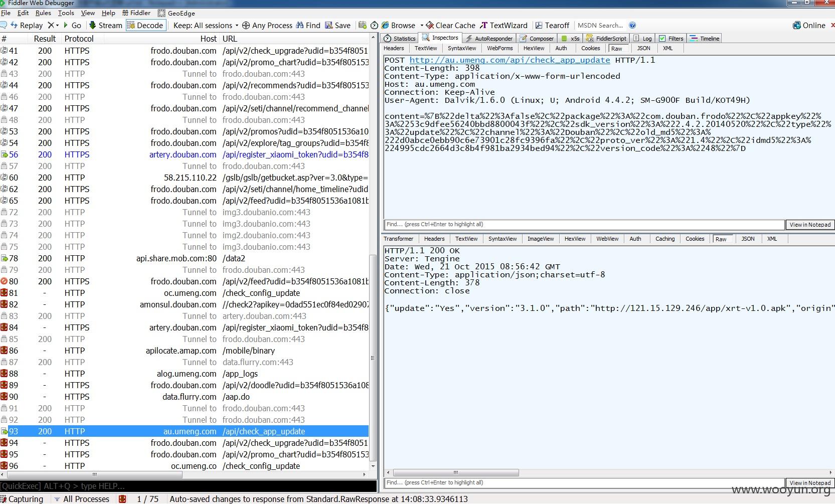The height and width of the screenshot is (504, 835).
Task: Open the Timeline tab
Action: tap(705, 38)
